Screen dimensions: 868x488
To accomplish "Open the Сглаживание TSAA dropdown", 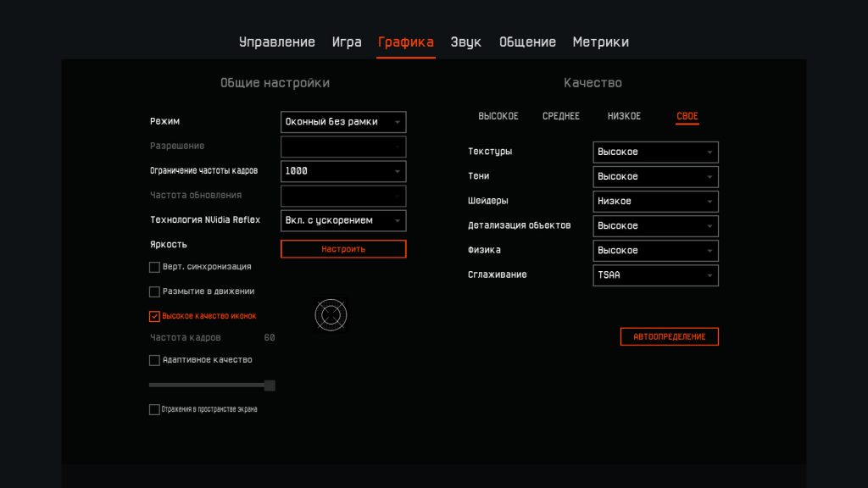I will [x=654, y=274].
